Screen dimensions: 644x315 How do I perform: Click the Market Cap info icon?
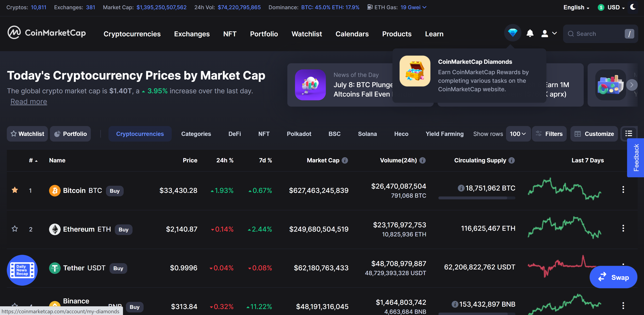tap(345, 160)
